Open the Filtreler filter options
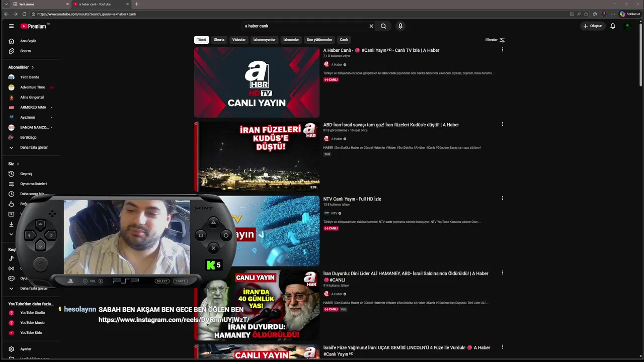This screenshot has width=644, height=362. pos(495,40)
